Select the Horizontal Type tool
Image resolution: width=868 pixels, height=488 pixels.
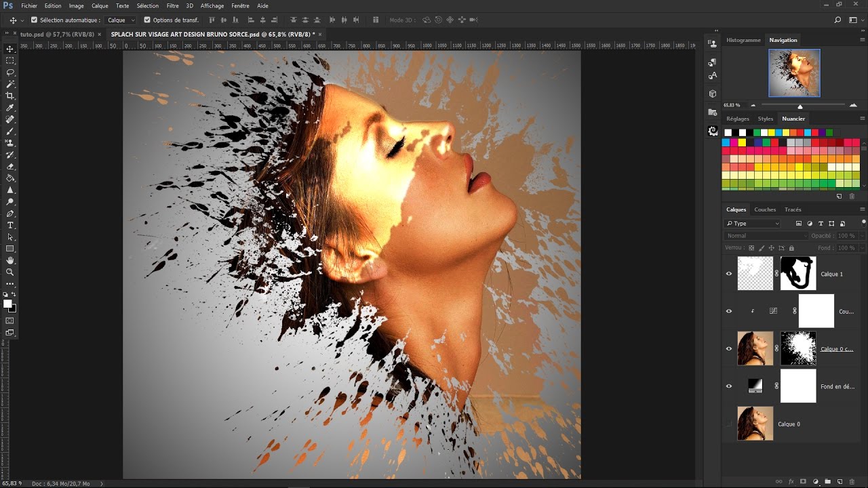coord(10,225)
